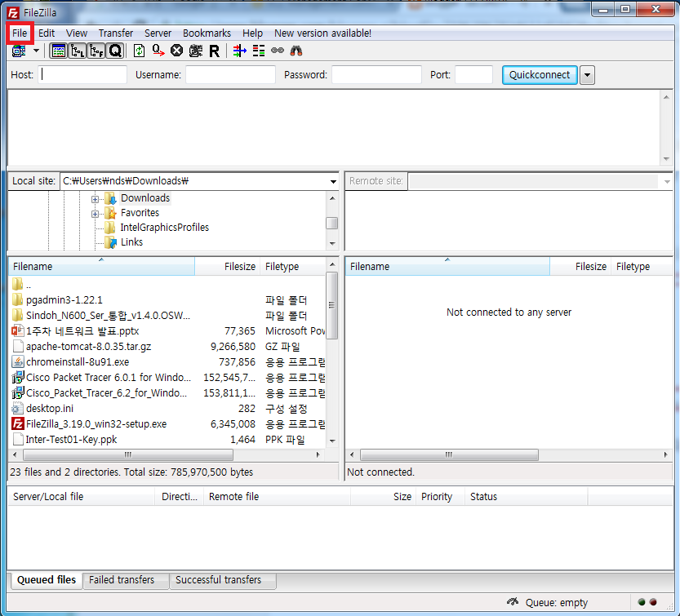Screen dimensions: 680x616
Task: Open the Bookmarks menu
Action: (207, 33)
